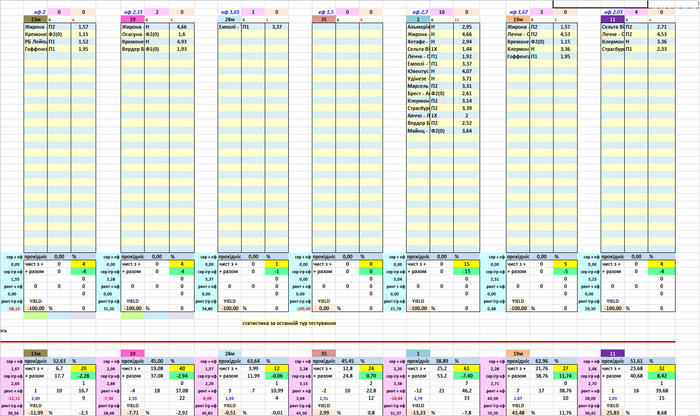Select the odds value 2,95
Screen dimensions: 700x416
tap(467, 27)
